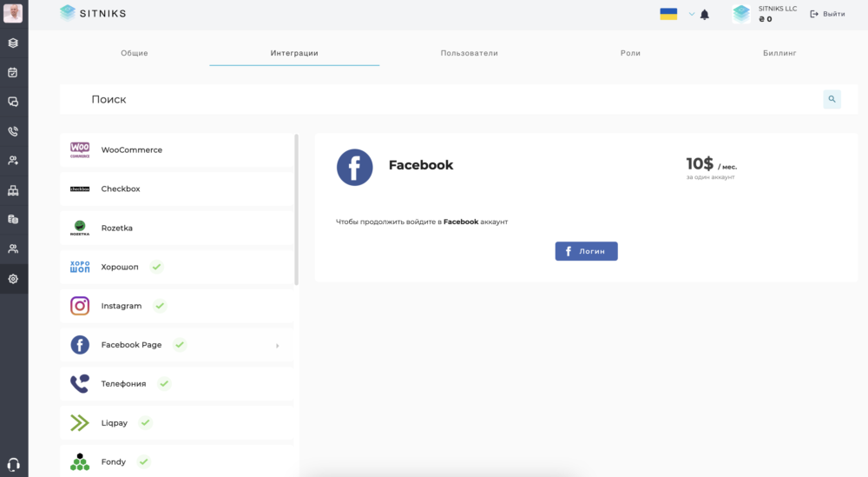Click the Логин Facebook login button
This screenshot has height=477, width=868.
tap(586, 251)
